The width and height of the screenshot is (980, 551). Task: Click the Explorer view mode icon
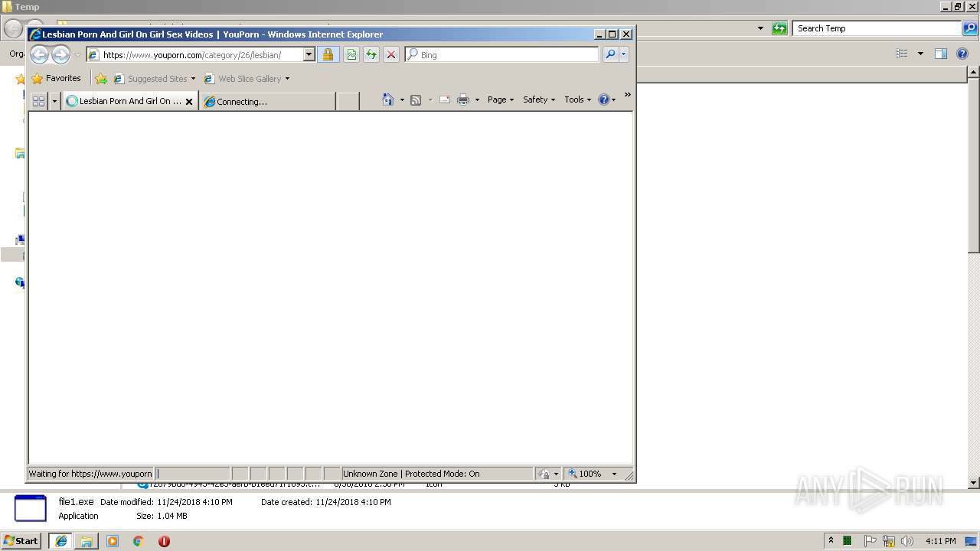tap(902, 54)
